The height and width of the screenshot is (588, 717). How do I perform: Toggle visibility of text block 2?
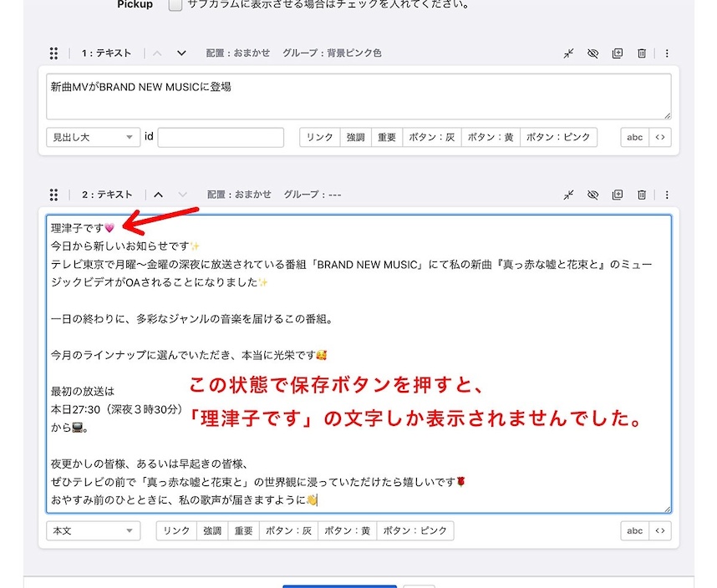click(x=592, y=195)
